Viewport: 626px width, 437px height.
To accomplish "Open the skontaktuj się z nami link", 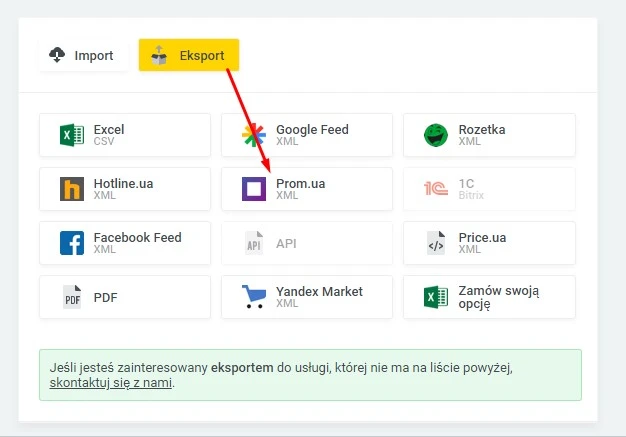I will point(111,382).
